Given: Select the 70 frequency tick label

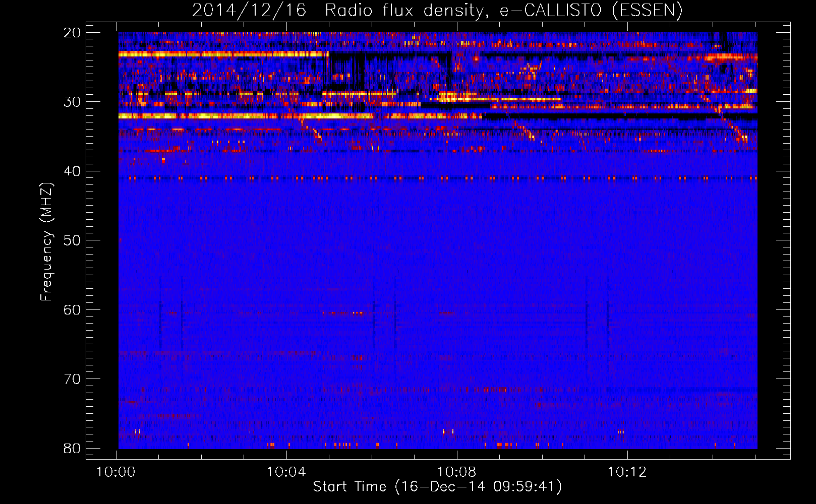Looking at the screenshot, I should [x=72, y=379].
